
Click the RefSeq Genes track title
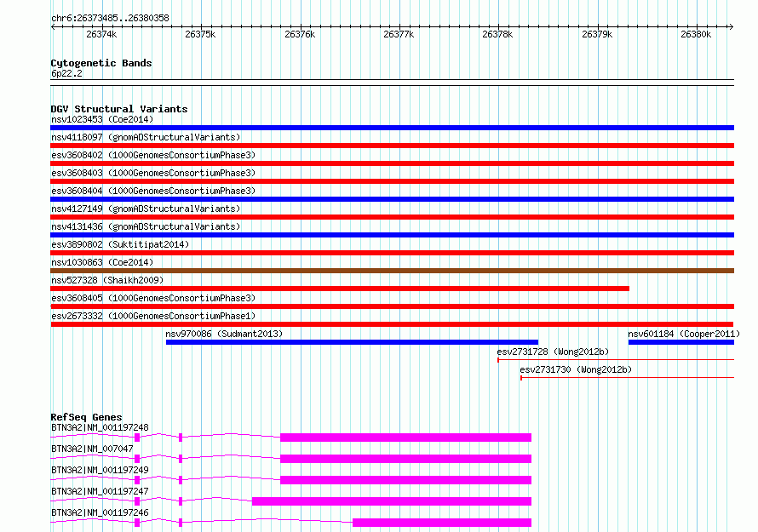(x=87, y=417)
